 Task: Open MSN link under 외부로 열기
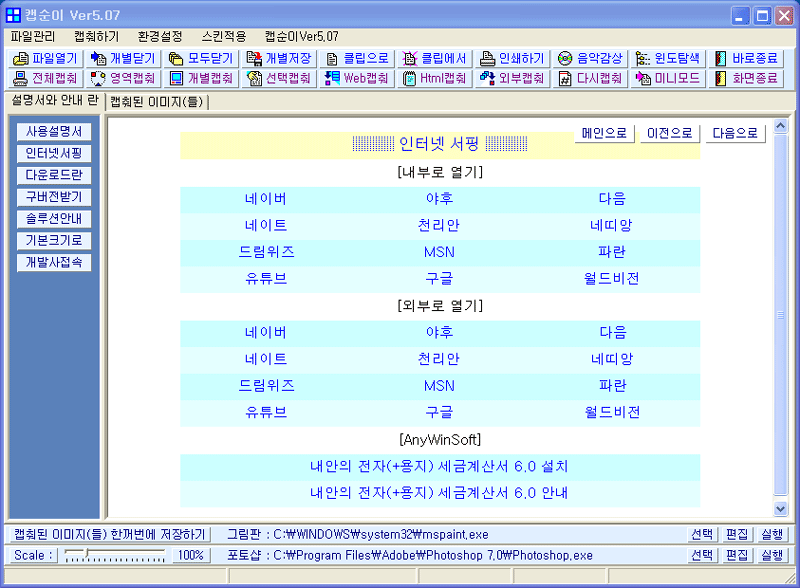[439, 385]
